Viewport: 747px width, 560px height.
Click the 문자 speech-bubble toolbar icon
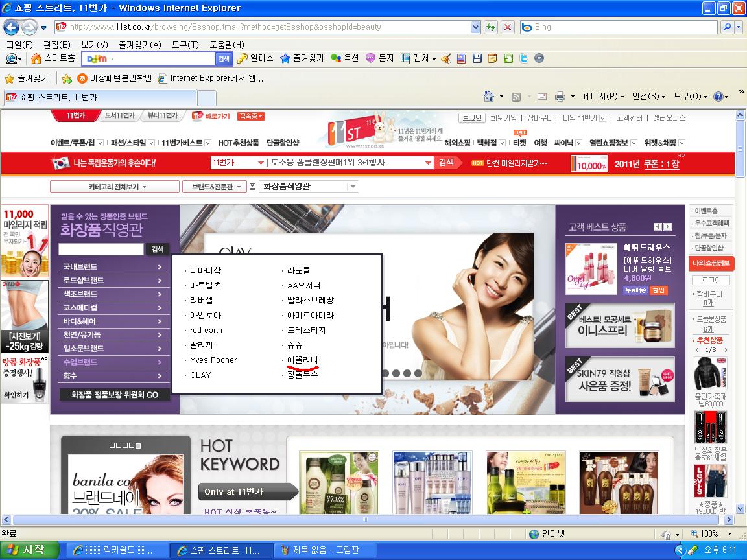click(x=370, y=58)
